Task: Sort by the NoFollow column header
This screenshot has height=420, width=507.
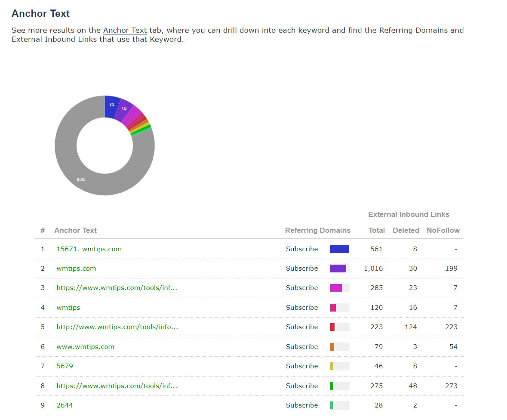Action: [x=443, y=230]
